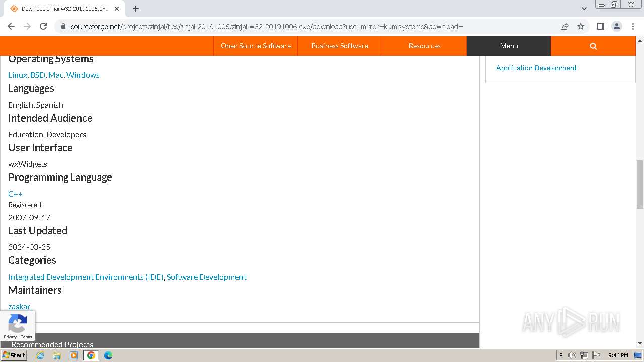Share this page from the address bar
The height and width of the screenshot is (362, 644).
[x=565, y=26]
